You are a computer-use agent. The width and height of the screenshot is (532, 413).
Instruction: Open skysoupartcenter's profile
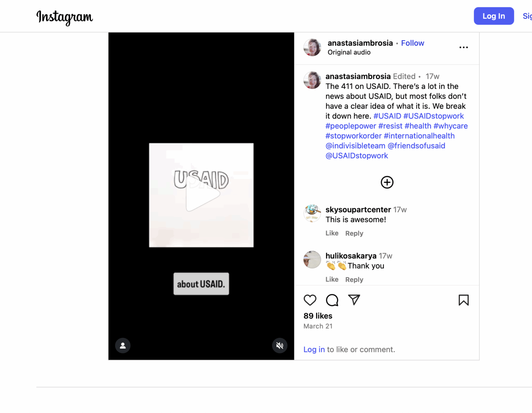click(x=358, y=209)
